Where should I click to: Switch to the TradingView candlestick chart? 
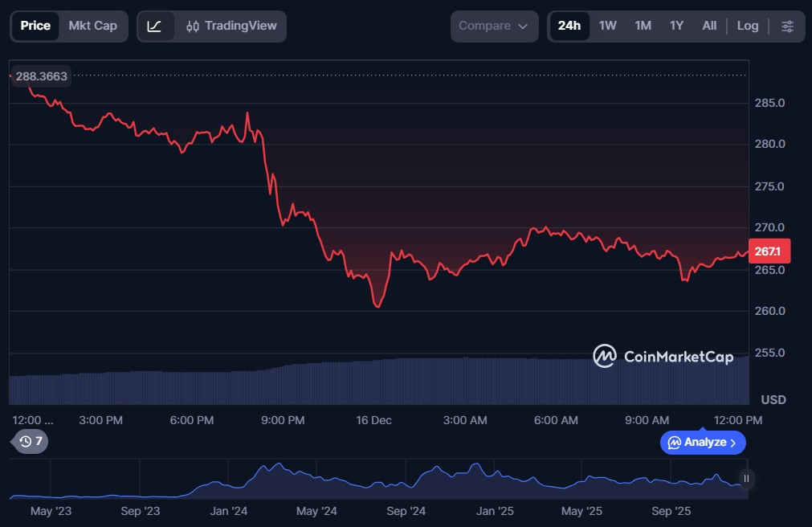tap(231, 26)
